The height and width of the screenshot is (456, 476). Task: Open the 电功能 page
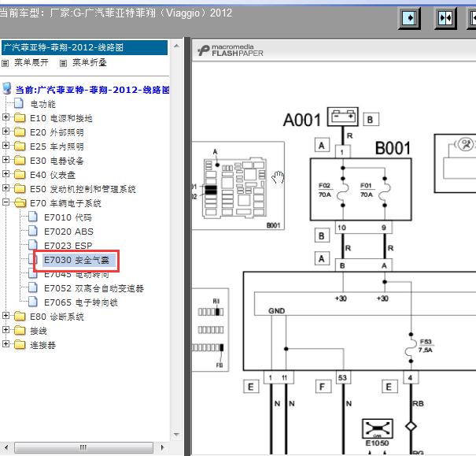point(42,104)
